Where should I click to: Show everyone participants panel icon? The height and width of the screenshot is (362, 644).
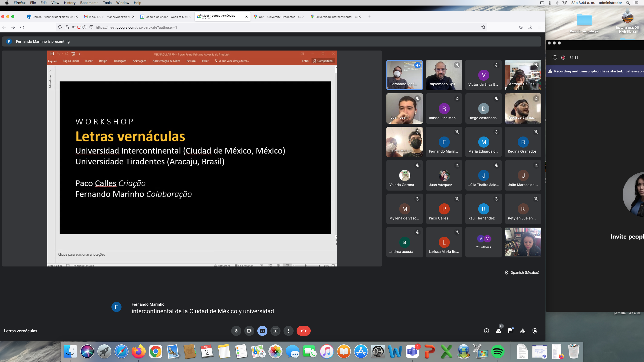pyautogui.click(x=499, y=331)
